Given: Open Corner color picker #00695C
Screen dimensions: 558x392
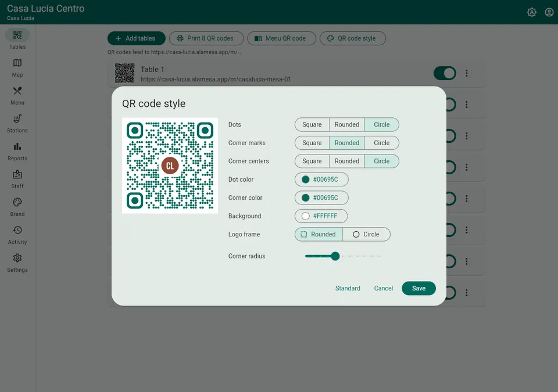Looking at the screenshot, I should tap(321, 198).
